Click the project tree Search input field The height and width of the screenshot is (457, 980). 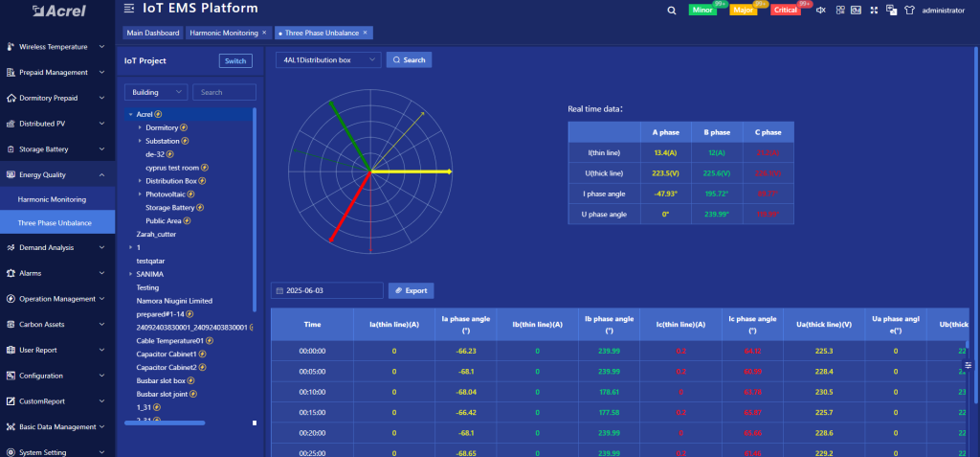224,92
